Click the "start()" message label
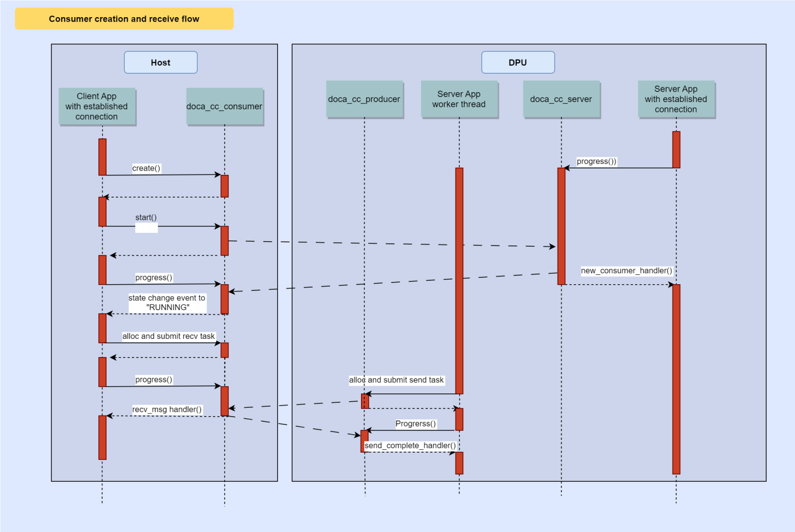795x532 pixels. 145,217
